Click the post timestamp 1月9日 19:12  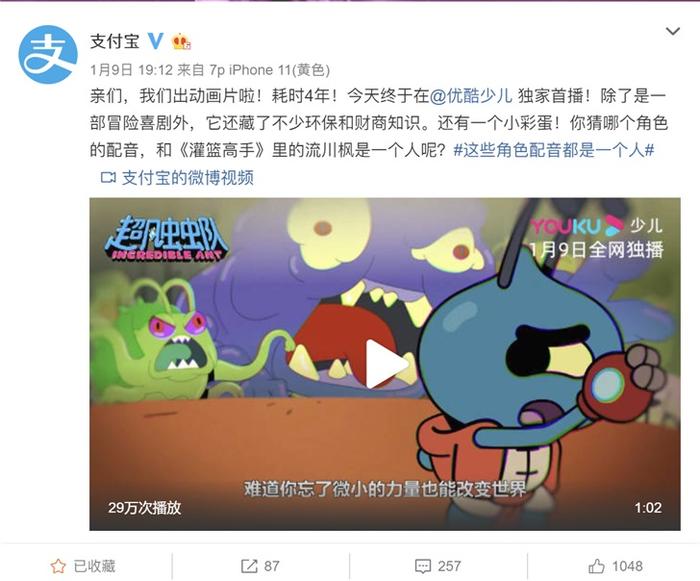pyautogui.click(x=131, y=70)
